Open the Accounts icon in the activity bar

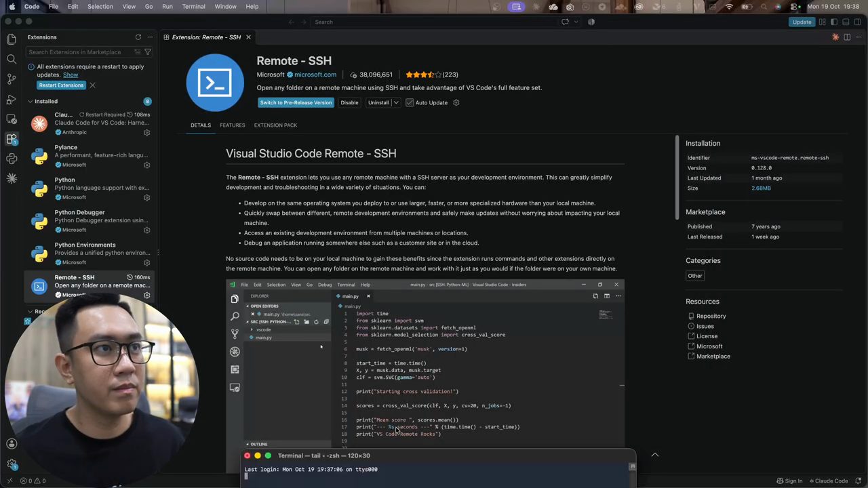point(12,444)
